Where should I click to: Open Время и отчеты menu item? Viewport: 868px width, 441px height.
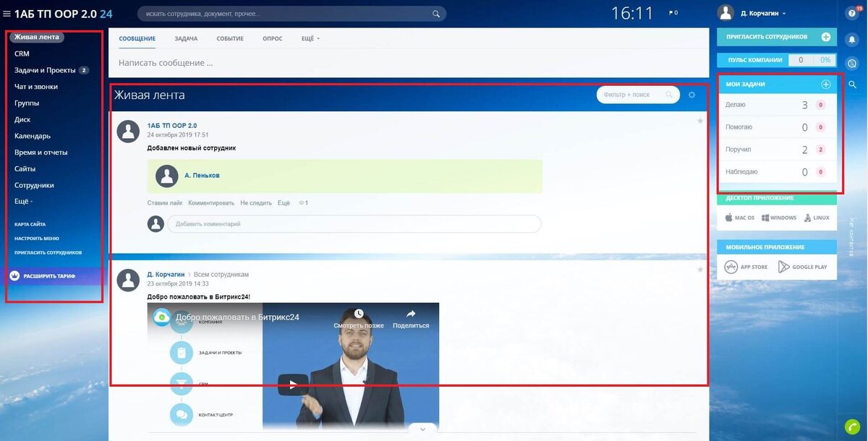click(41, 153)
